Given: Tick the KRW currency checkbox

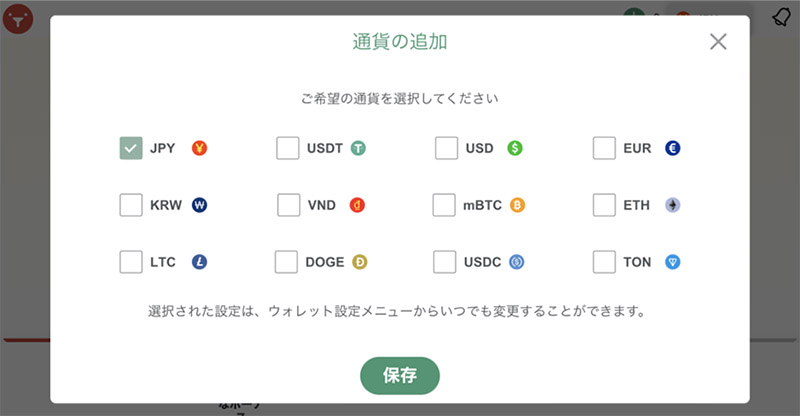Looking at the screenshot, I should pyautogui.click(x=131, y=205).
